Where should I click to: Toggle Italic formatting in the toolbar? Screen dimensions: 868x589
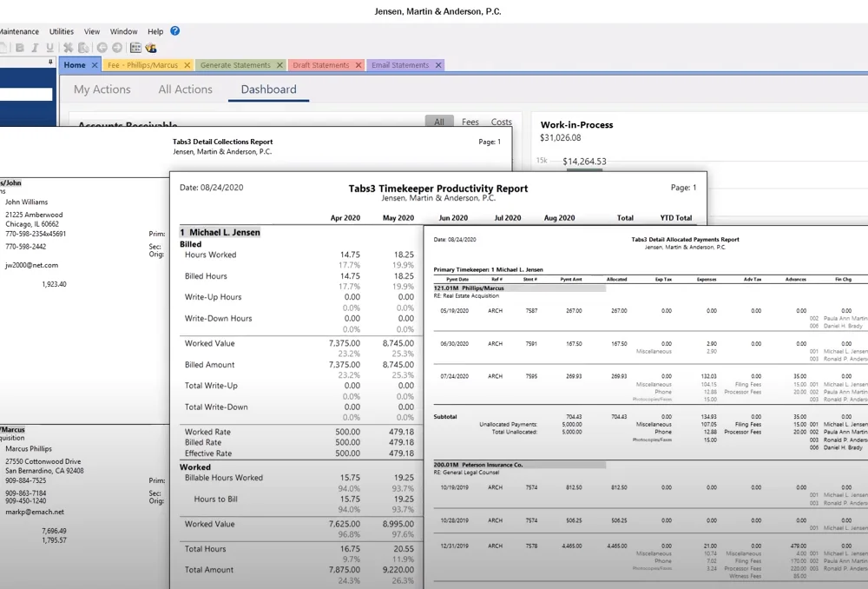35,48
